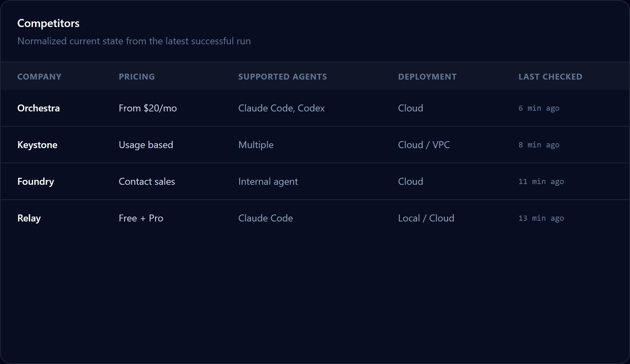Click the COMPANY column header
The height and width of the screenshot is (364, 630).
pyautogui.click(x=39, y=76)
